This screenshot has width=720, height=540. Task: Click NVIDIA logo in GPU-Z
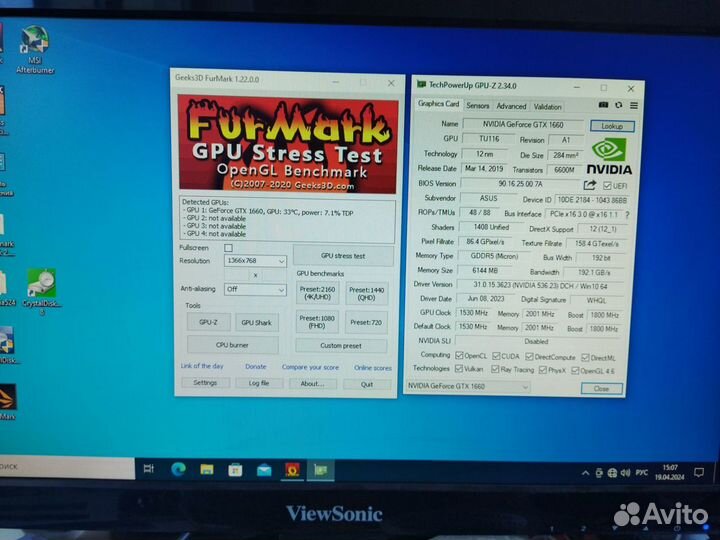click(x=609, y=156)
